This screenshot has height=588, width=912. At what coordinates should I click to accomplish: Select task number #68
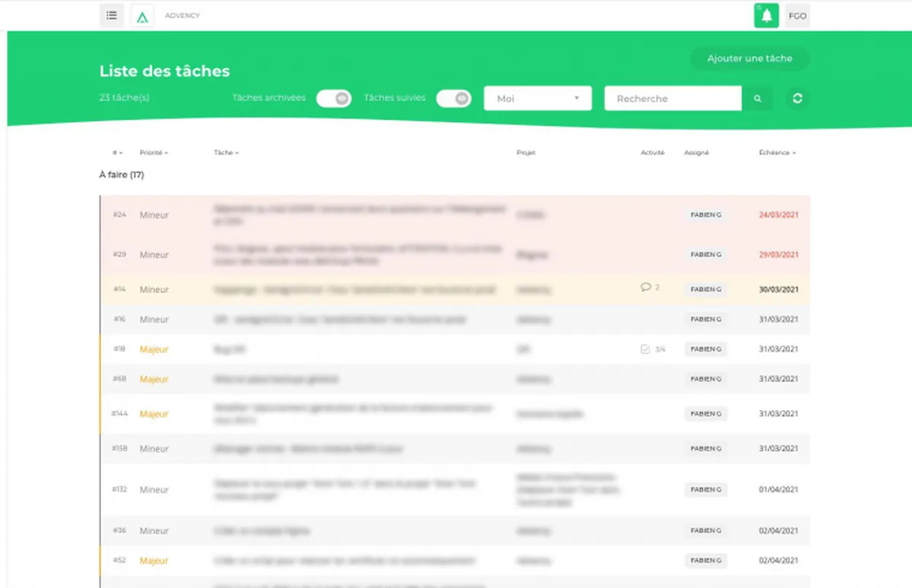119,379
